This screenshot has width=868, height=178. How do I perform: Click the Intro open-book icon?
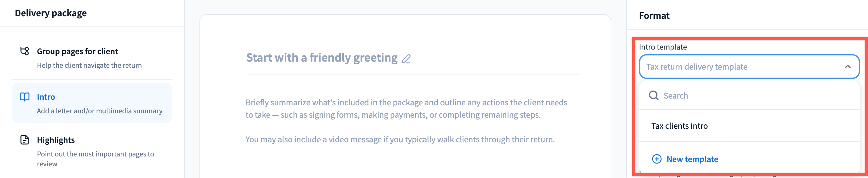pos(25,97)
